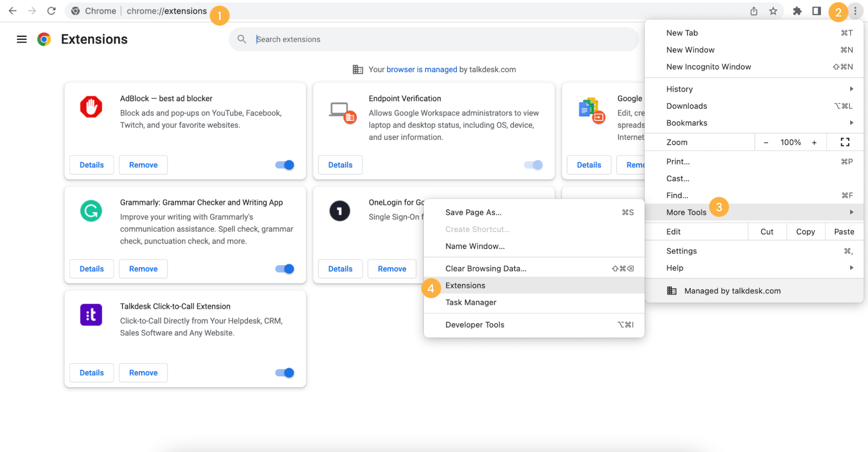Click the AdBlock red stop-hand icon
The height and width of the screenshot is (452, 868).
(91, 106)
